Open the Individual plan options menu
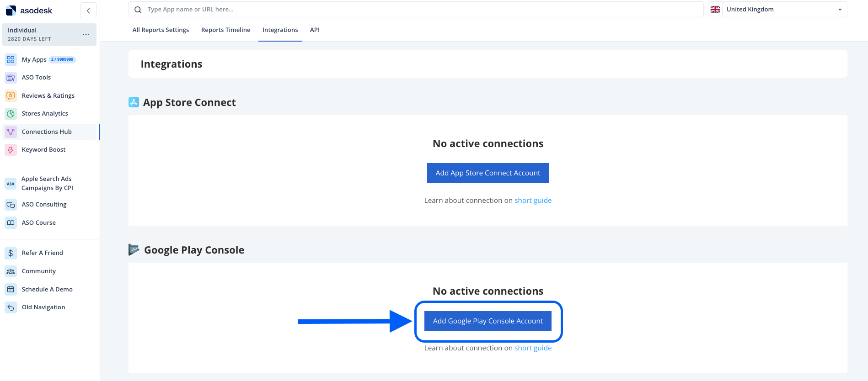868x381 pixels. coord(86,34)
